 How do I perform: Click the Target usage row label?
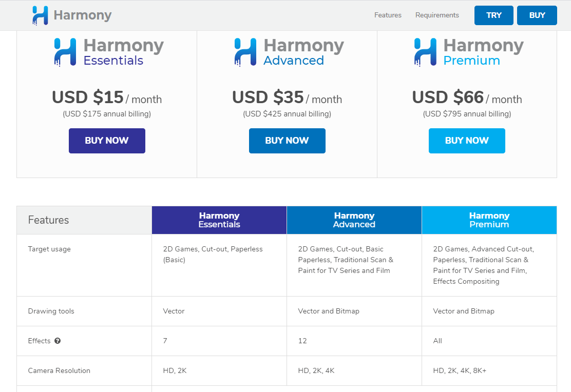click(49, 249)
